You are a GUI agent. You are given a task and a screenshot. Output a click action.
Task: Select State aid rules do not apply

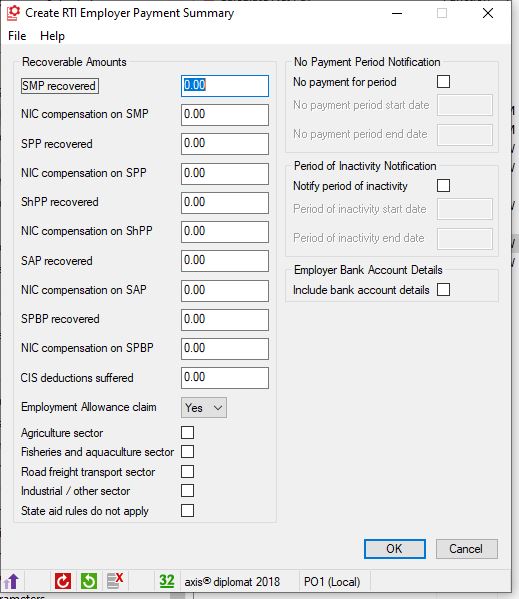tap(188, 511)
